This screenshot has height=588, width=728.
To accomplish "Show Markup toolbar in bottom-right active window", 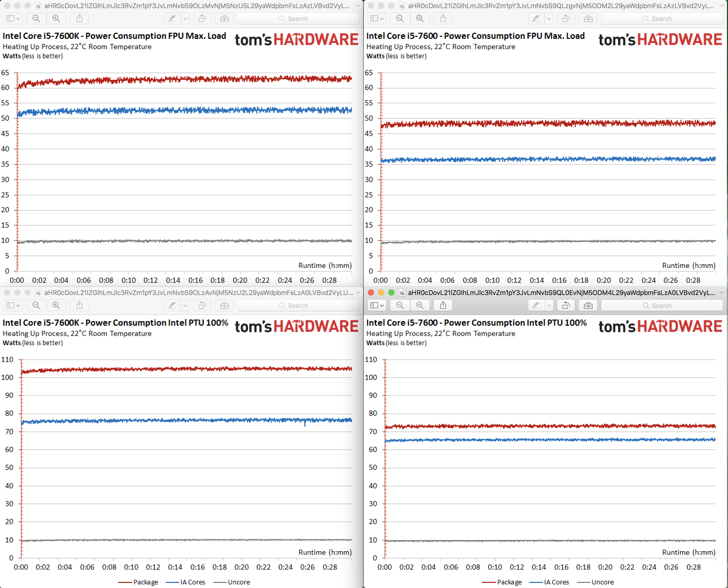I will 588,306.
